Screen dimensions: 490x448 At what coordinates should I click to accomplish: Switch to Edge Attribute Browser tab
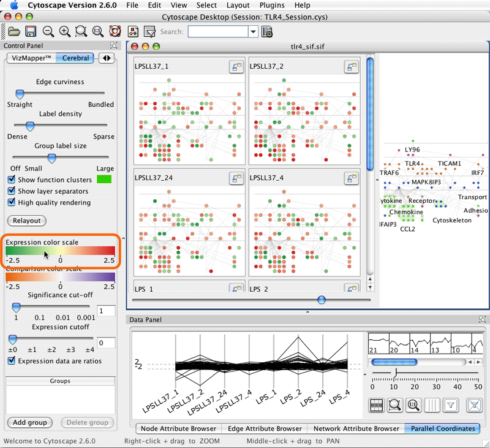[265, 428]
